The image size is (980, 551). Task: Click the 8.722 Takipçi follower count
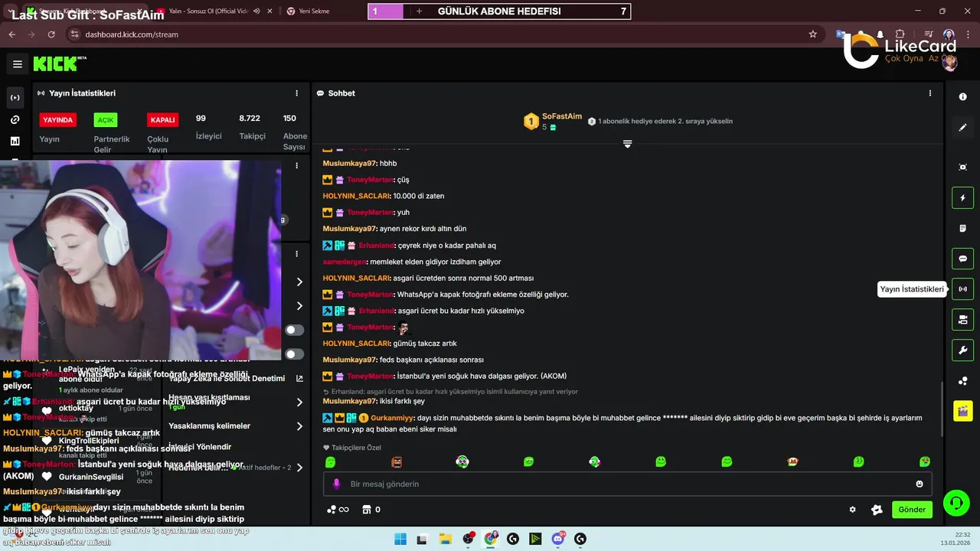250,119
